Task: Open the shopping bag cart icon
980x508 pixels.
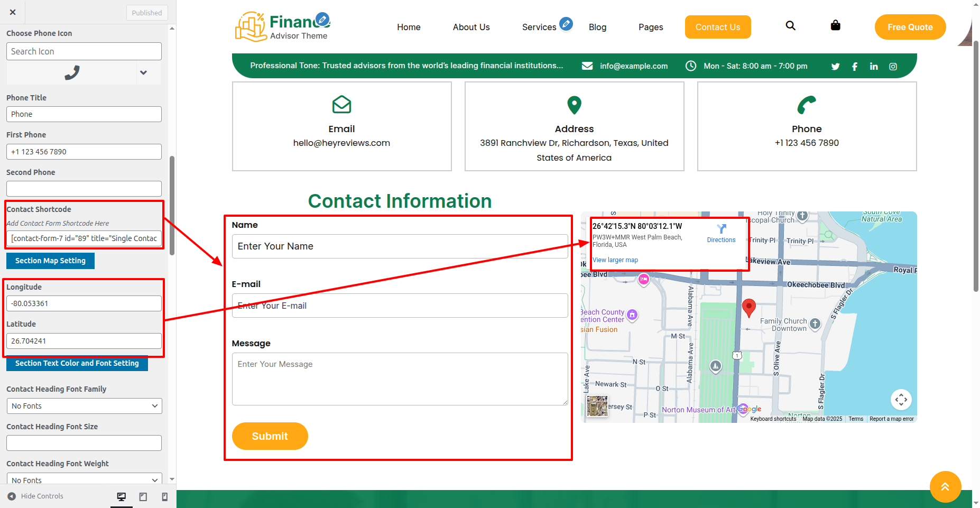Action: pos(835,25)
